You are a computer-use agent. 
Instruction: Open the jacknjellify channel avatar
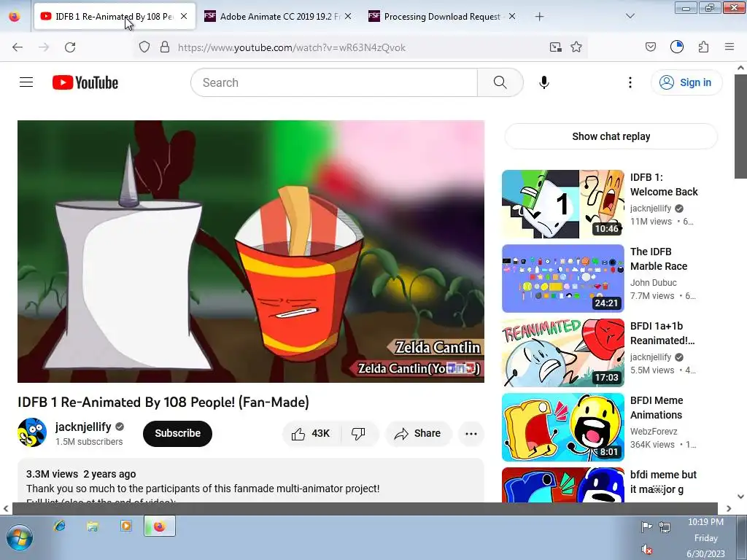pyautogui.click(x=32, y=433)
